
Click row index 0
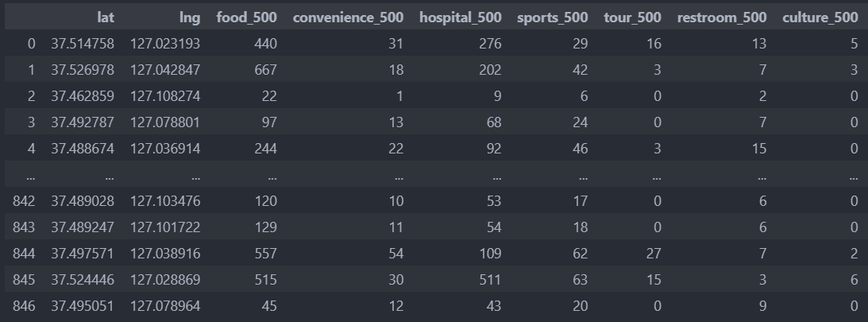click(x=31, y=44)
